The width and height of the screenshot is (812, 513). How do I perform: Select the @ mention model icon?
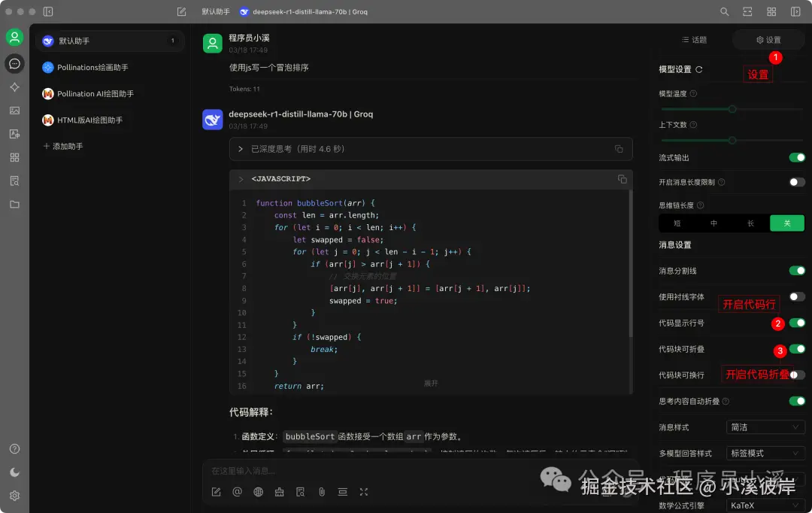pyautogui.click(x=237, y=491)
